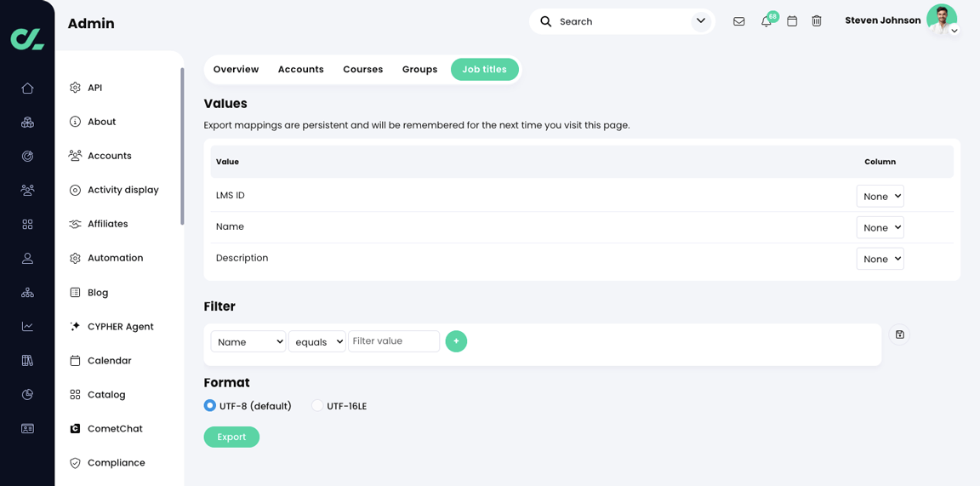Open the trash bin icon in top bar
Viewport: 980px width, 486px height.
(x=817, y=21)
